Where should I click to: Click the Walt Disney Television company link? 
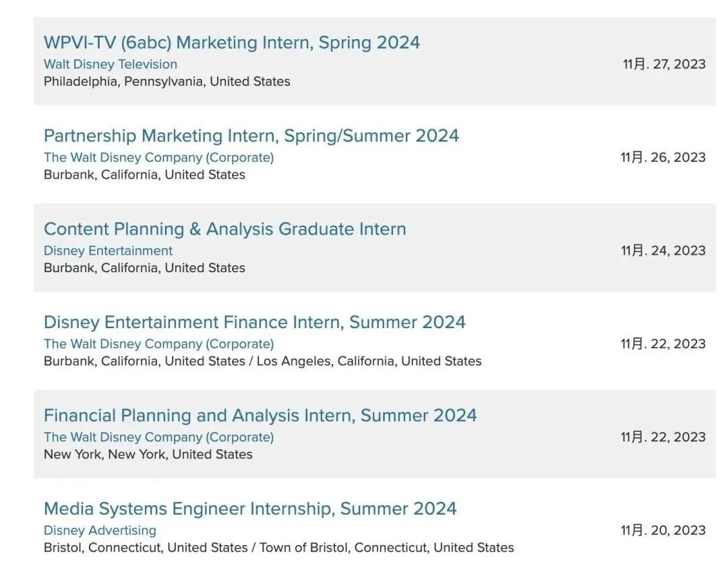tap(110, 64)
